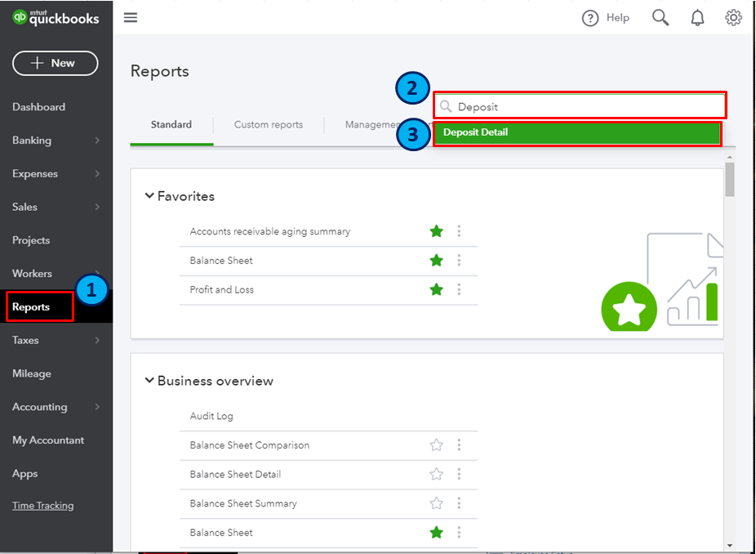
Task: Open more options for Balance Sheet Comparison
Action: [459, 445]
